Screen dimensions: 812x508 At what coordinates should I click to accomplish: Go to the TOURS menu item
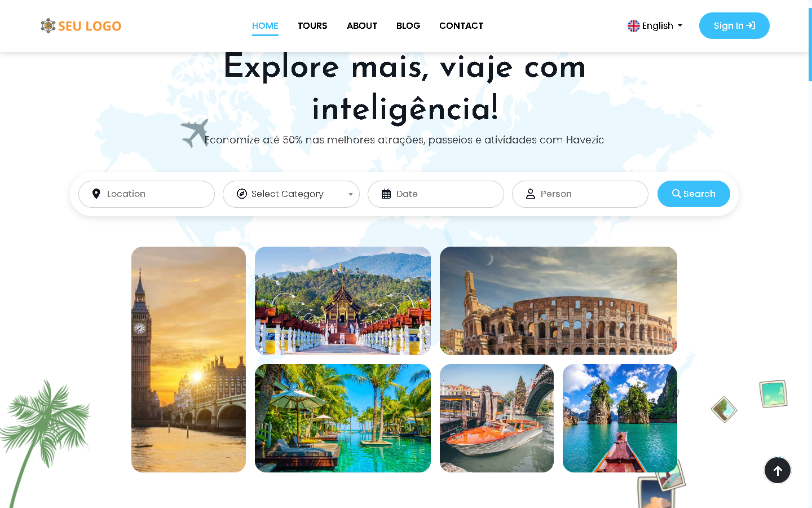(x=312, y=26)
